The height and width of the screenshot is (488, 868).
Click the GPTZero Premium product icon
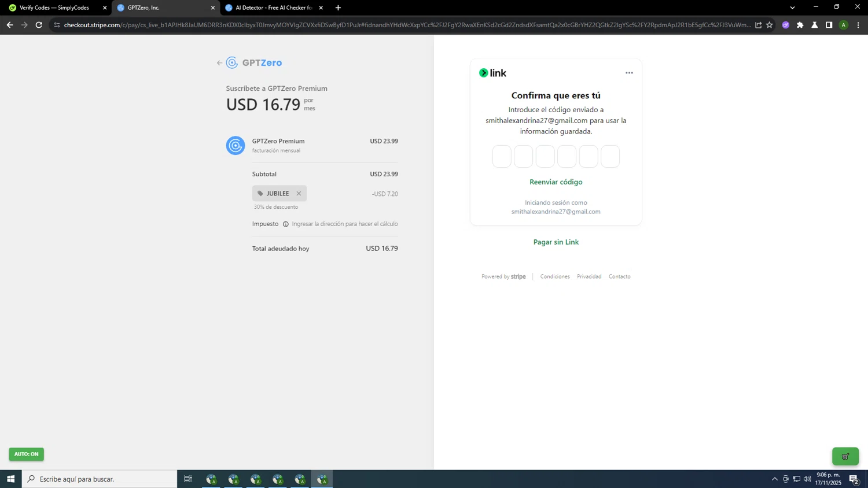236,145
